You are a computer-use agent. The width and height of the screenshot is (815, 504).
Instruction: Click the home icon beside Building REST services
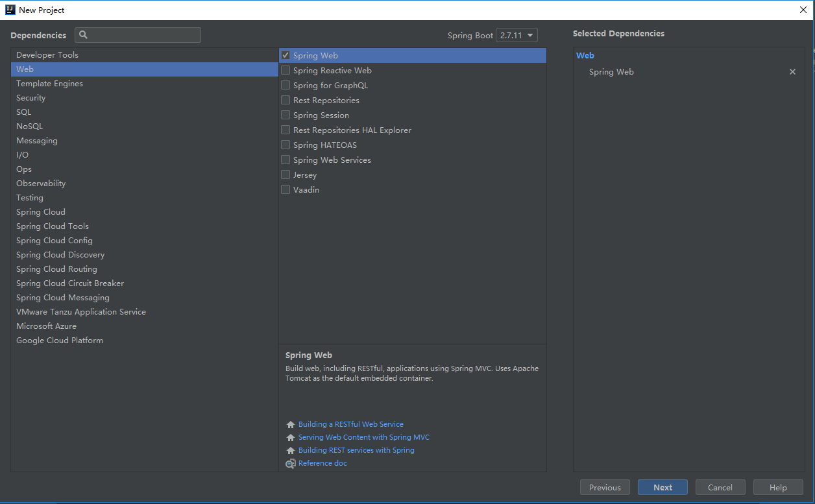click(x=291, y=451)
